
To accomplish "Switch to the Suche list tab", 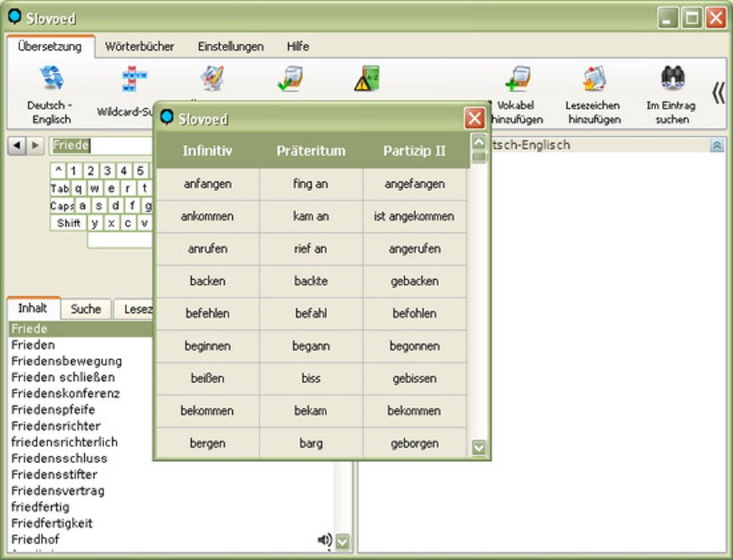I will pos(86,309).
